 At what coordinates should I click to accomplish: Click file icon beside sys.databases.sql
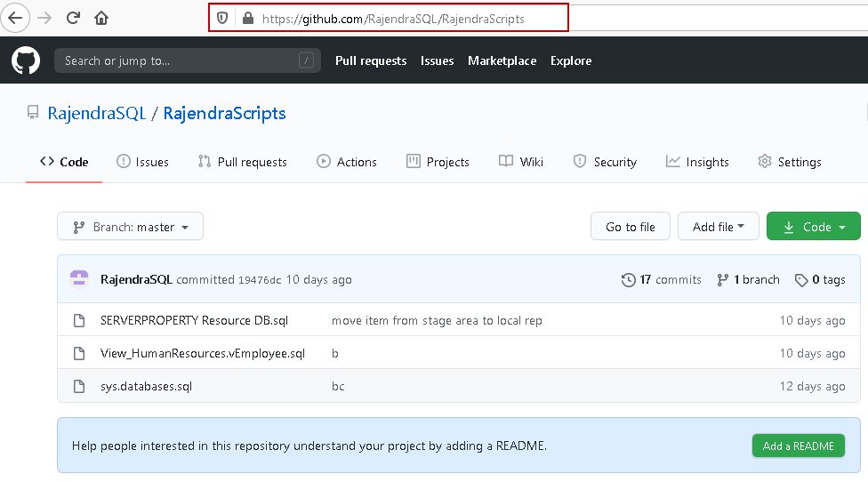pos(79,386)
